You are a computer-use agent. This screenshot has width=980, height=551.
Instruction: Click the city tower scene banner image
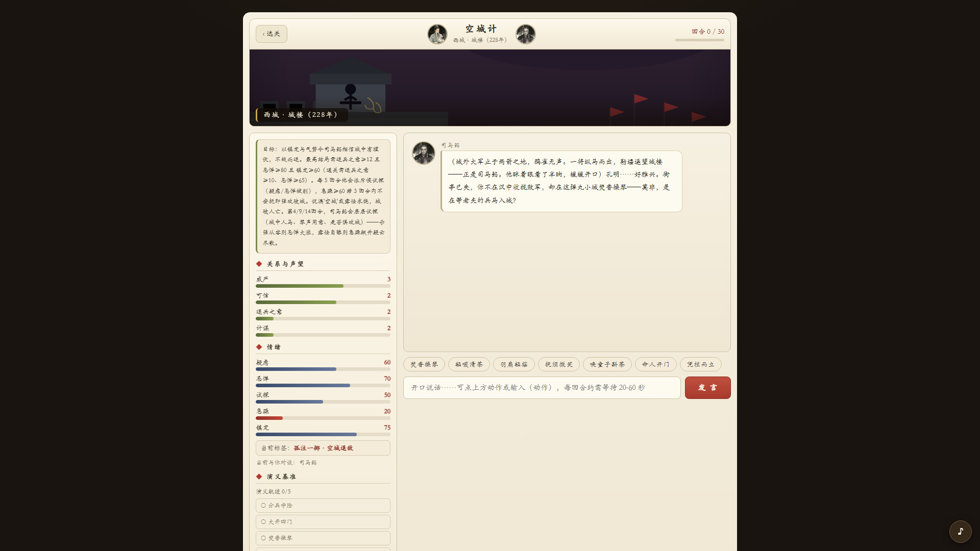(490, 88)
